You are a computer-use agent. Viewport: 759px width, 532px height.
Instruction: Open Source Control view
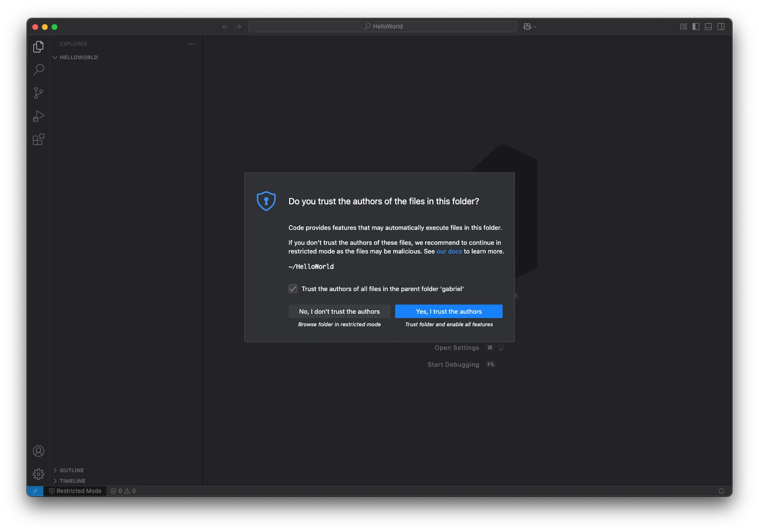[x=39, y=93]
